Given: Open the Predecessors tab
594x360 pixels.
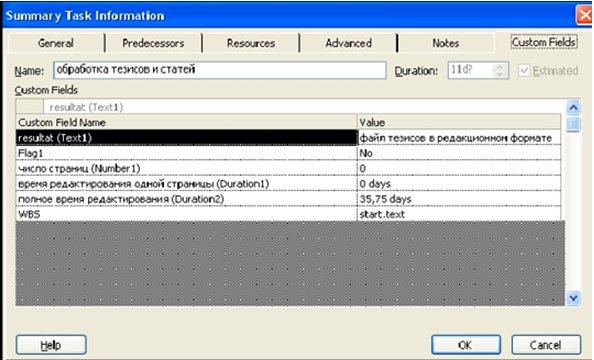Looking at the screenshot, I should [153, 43].
